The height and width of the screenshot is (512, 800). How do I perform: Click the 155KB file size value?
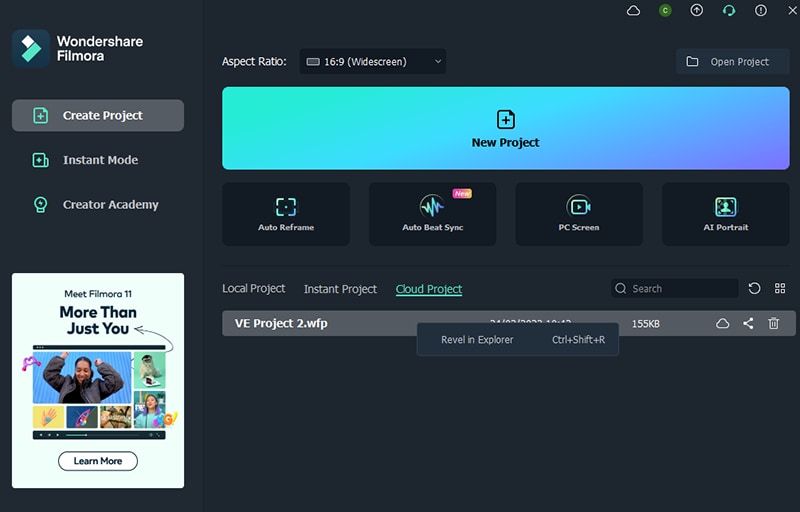tap(645, 324)
